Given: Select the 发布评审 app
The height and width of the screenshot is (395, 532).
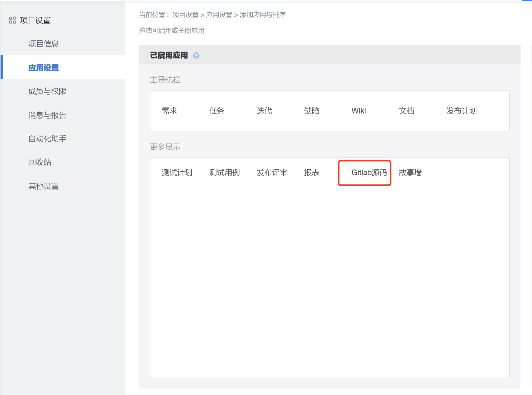Looking at the screenshot, I should click(x=272, y=172).
